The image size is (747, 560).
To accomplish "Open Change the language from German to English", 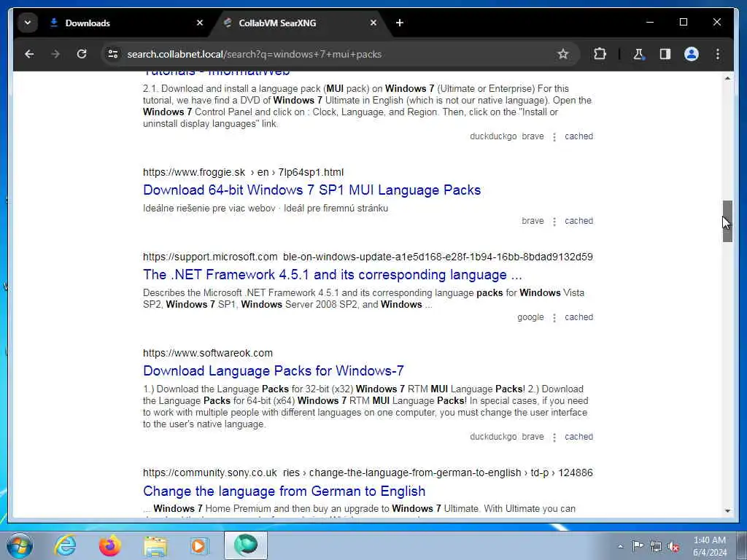I will (x=285, y=491).
